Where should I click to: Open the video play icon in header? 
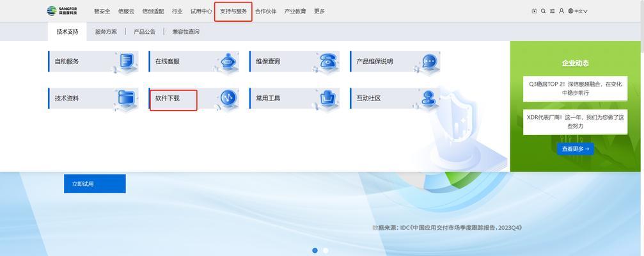(535, 11)
